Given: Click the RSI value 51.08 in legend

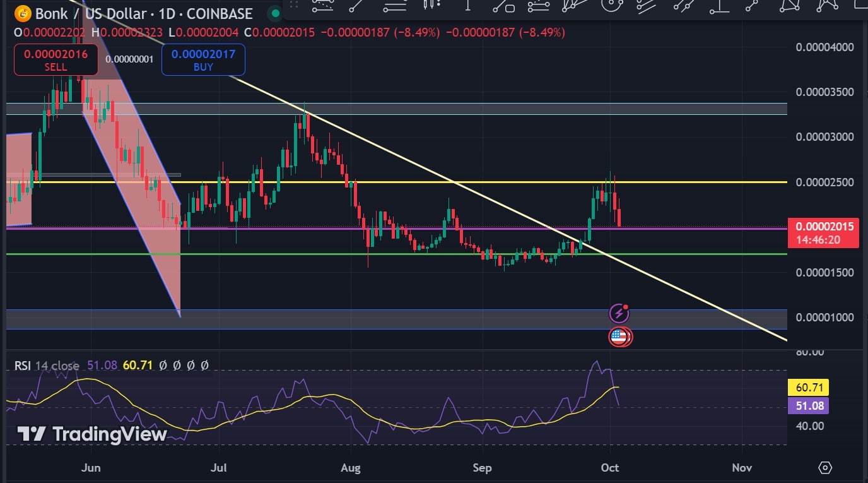Looking at the screenshot, I should point(102,366).
